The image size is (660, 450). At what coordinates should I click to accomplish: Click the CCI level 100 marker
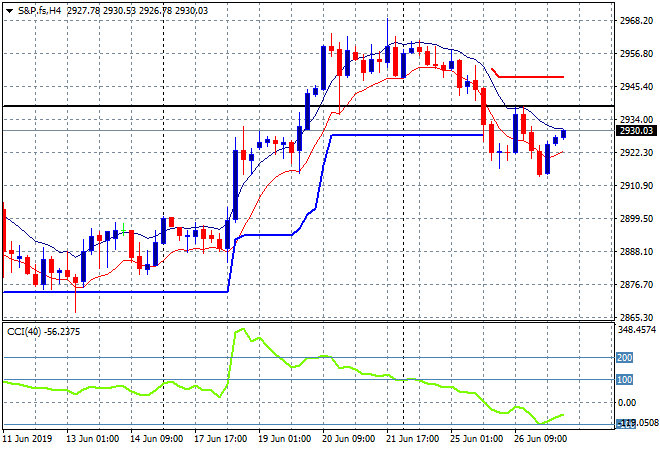624,380
